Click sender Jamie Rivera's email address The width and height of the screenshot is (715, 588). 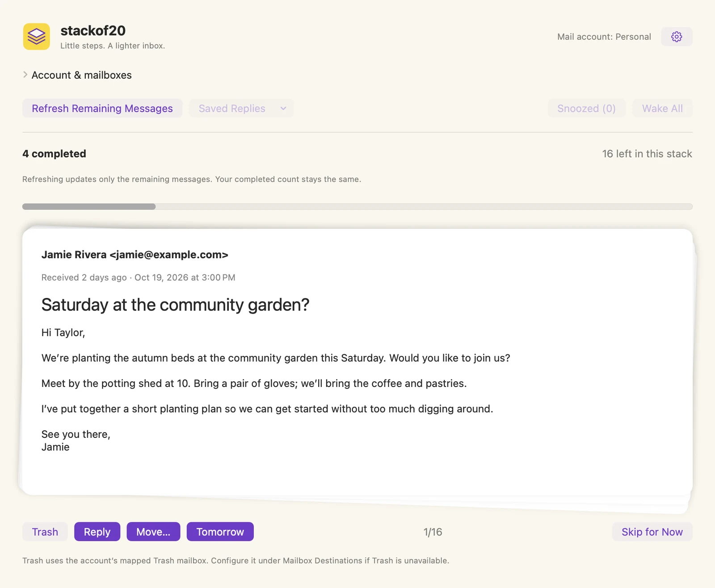[x=169, y=255]
